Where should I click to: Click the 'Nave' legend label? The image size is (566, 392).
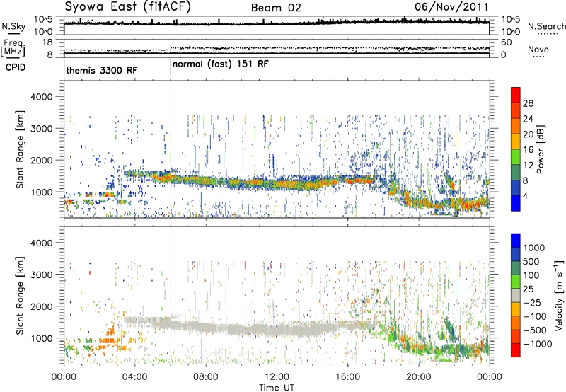point(538,50)
